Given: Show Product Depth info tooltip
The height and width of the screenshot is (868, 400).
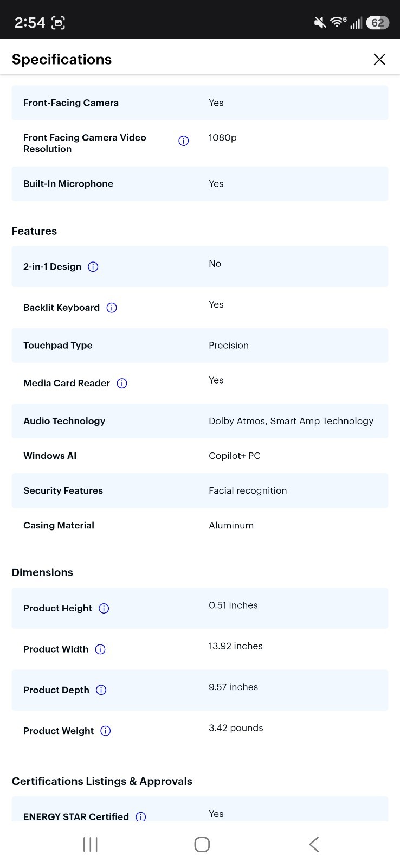Looking at the screenshot, I should 101,690.
